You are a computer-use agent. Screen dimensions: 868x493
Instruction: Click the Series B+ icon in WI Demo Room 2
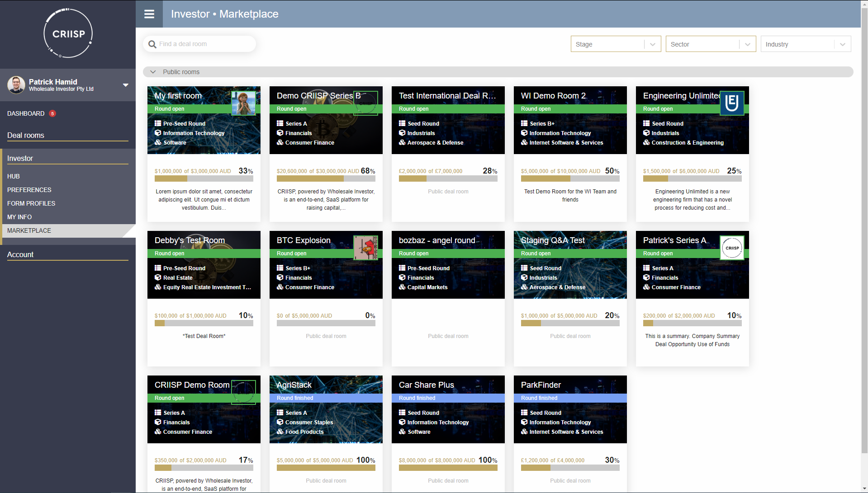(x=524, y=123)
